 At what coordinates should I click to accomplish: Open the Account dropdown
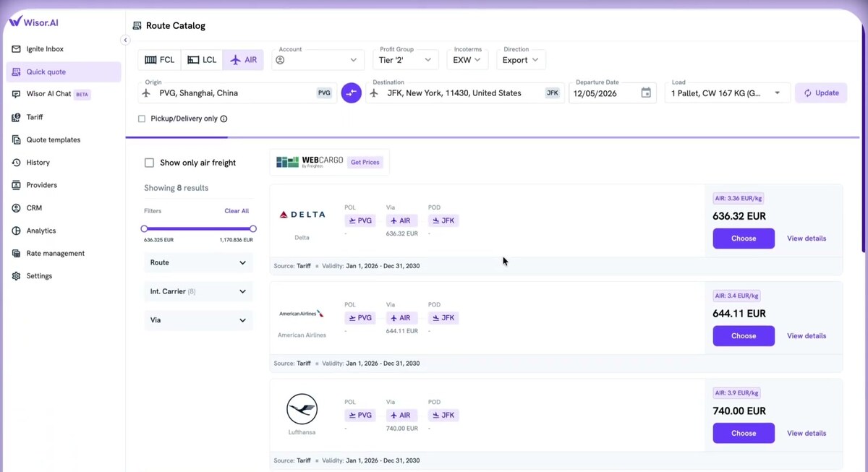pyautogui.click(x=318, y=60)
